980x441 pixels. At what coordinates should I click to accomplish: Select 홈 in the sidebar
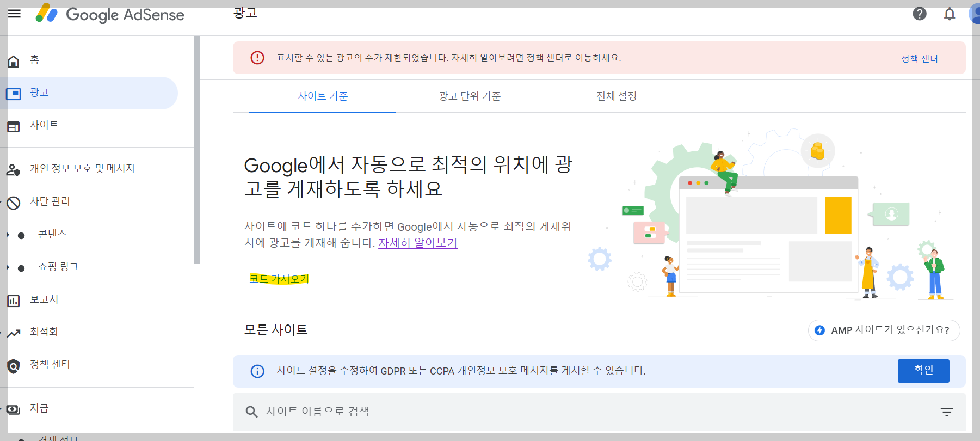point(34,60)
